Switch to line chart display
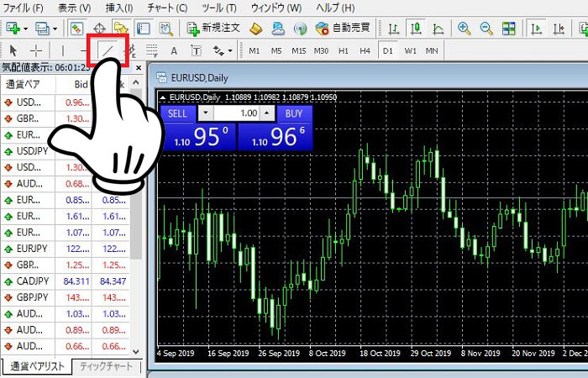The width and height of the screenshot is (588, 378). [438, 29]
